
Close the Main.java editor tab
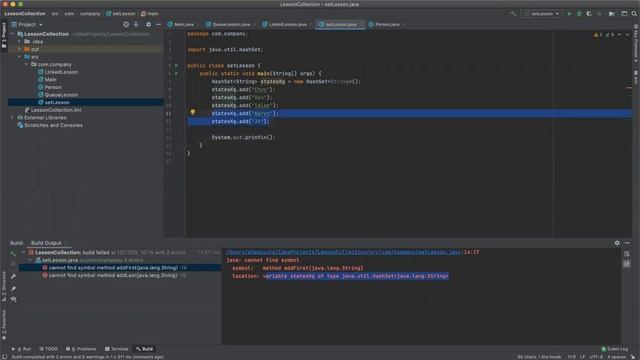(198, 24)
